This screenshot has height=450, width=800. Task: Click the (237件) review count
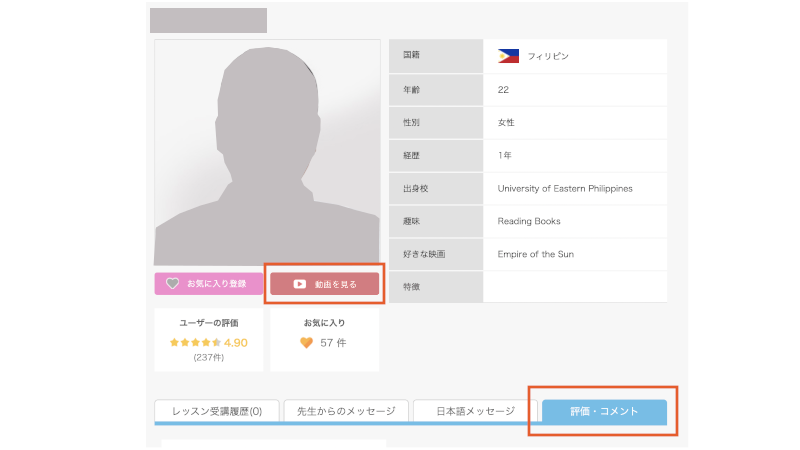click(209, 358)
